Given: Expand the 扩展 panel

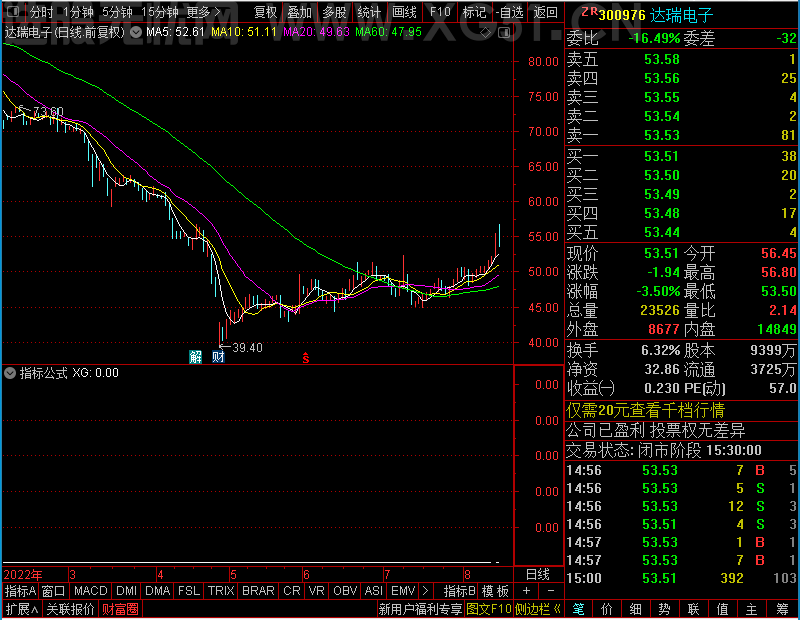Looking at the screenshot, I should tap(22, 609).
